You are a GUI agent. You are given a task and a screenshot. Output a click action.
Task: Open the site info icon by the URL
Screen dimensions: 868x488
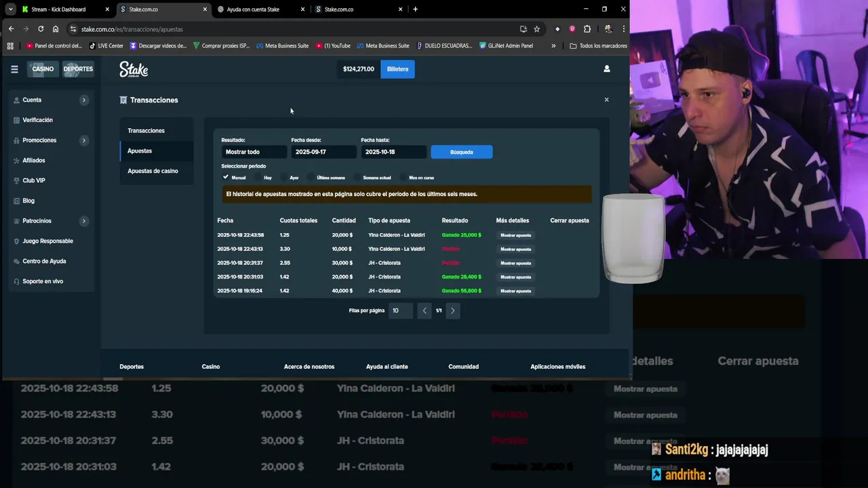[73, 29]
